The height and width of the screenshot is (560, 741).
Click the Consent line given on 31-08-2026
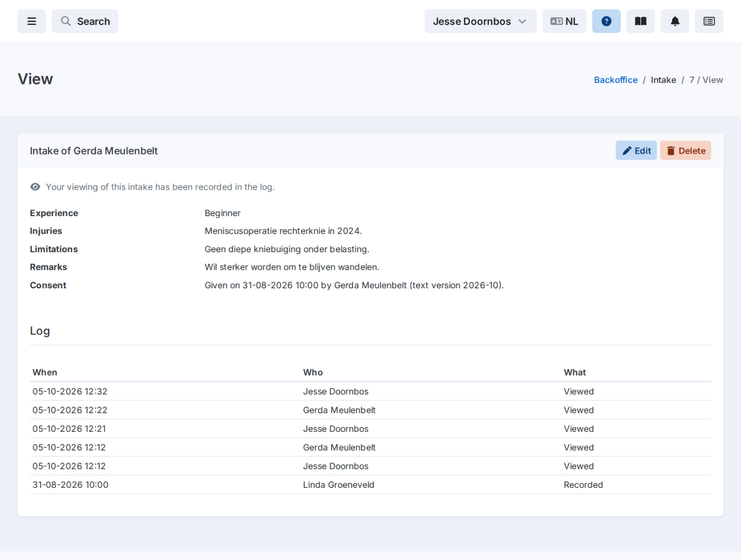[354, 285]
